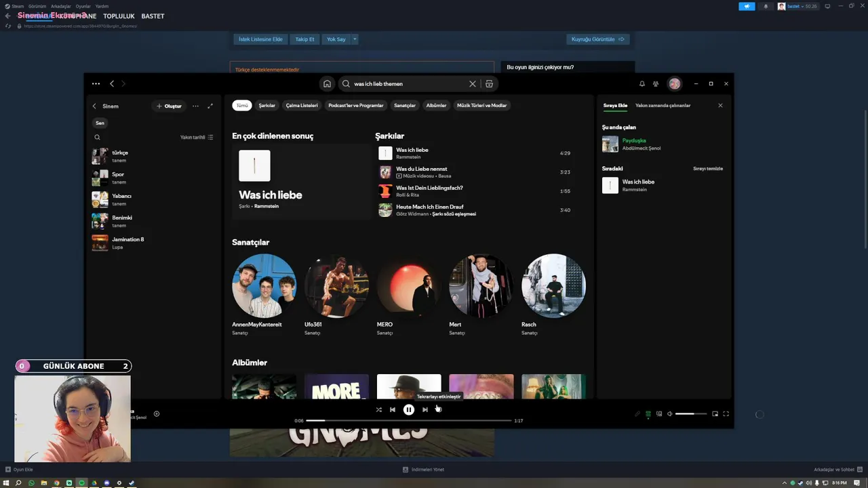Close the Spotify queue panel
The width and height of the screenshot is (868, 488).
(720, 106)
